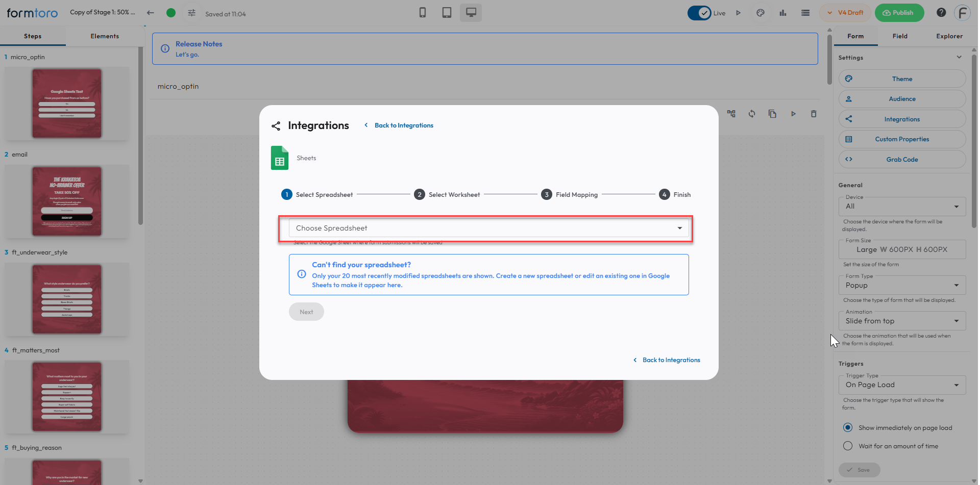980x485 pixels.
Task: Click the Save button in right panel
Action: (x=859, y=470)
